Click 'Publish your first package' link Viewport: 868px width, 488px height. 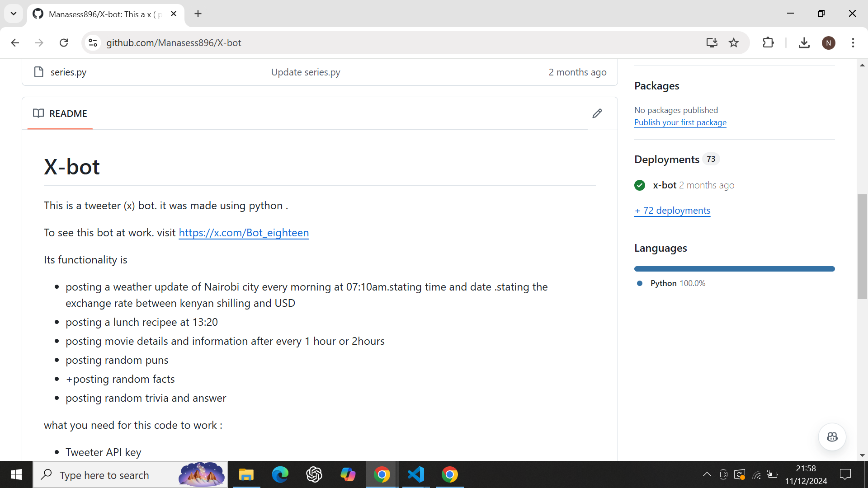pos(680,122)
